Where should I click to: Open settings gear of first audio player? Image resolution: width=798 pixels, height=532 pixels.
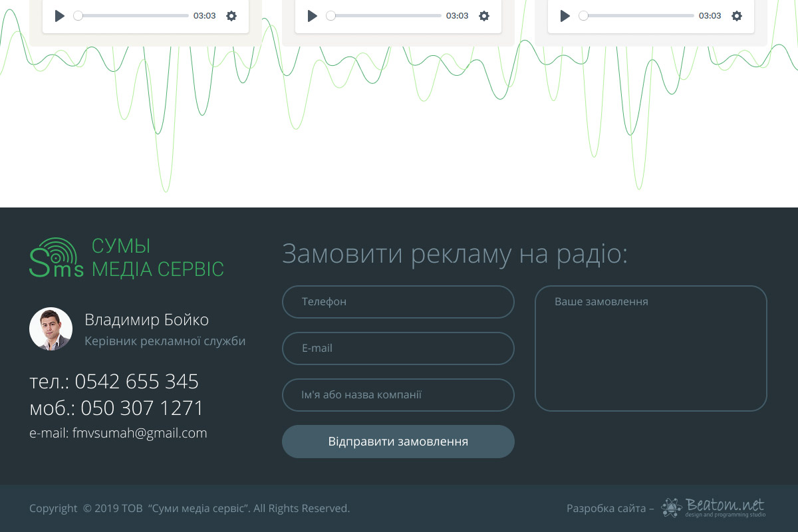[x=231, y=16]
